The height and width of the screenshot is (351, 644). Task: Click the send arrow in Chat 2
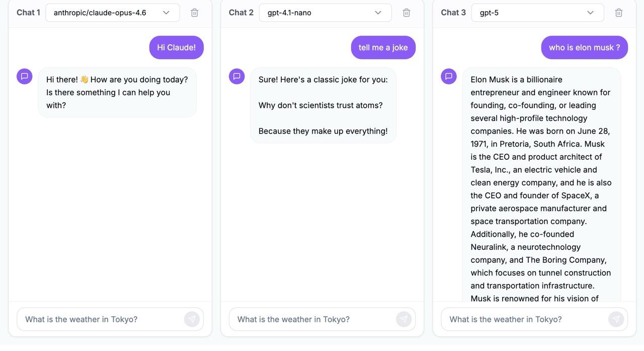click(x=404, y=319)
